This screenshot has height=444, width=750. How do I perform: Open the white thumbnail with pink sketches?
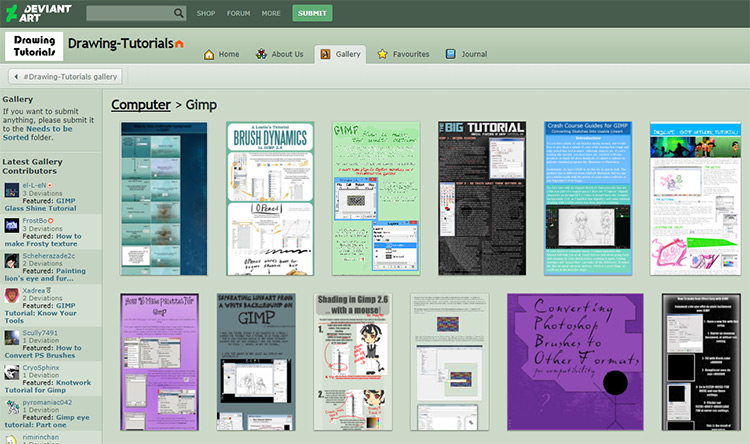coord(695,199)
